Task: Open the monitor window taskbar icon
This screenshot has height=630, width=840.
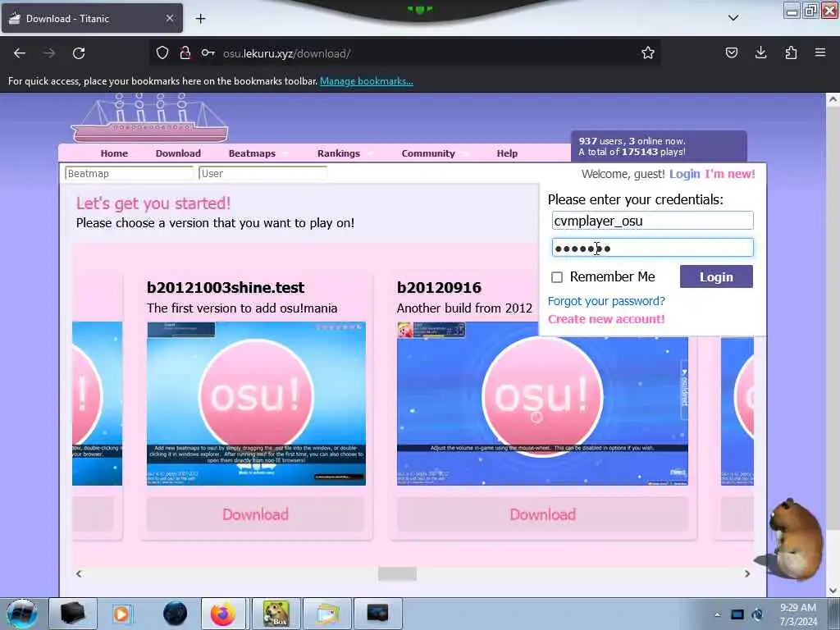Action: pos(377,614)
